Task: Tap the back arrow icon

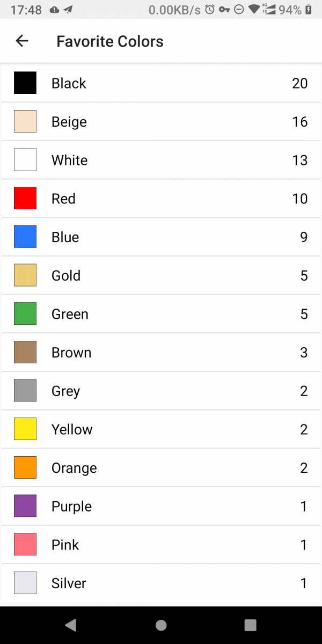Action: (x=22, y=41)
